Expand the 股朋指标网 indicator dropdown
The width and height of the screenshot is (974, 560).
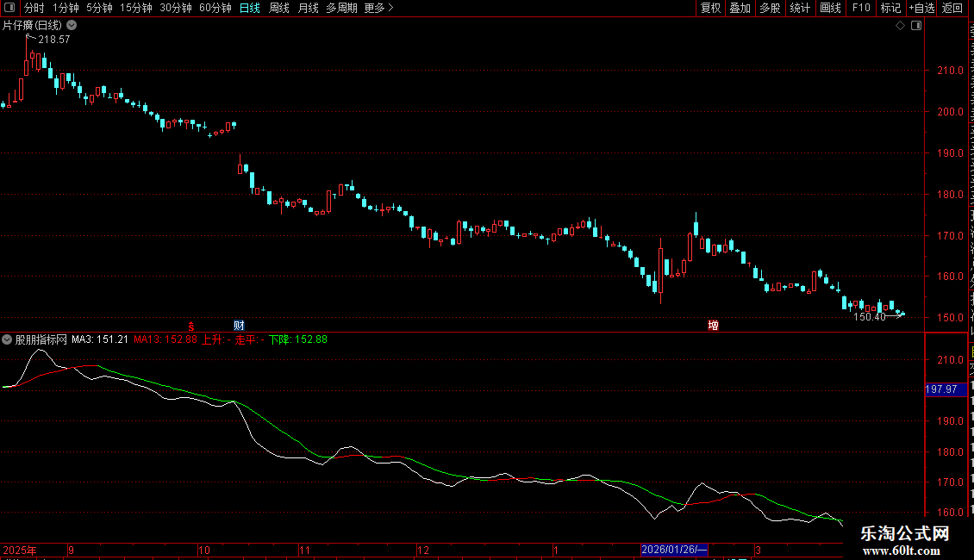[x=7, y=339]
